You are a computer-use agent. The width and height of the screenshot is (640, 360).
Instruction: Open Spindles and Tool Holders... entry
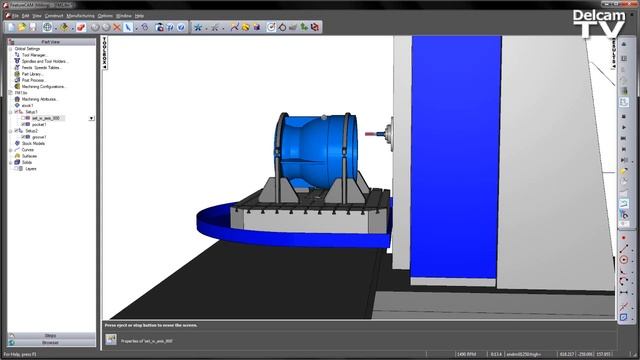[45, 61]
